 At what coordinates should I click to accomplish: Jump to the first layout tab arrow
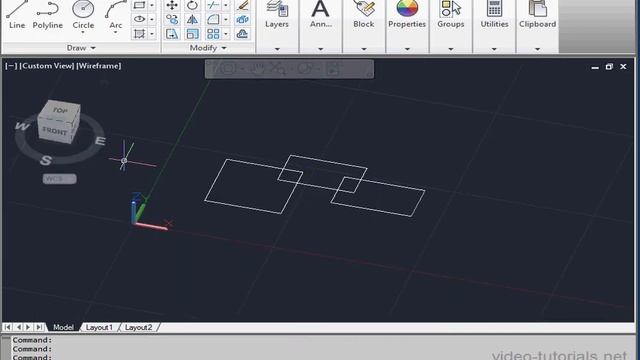[x=8, y=327]
